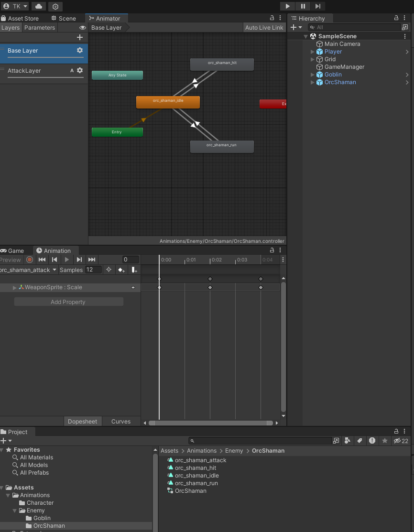Open Unity Cloud services via the cloud icon
The width and height of the screenshot is (414, 532).
(x=38, y=6)
